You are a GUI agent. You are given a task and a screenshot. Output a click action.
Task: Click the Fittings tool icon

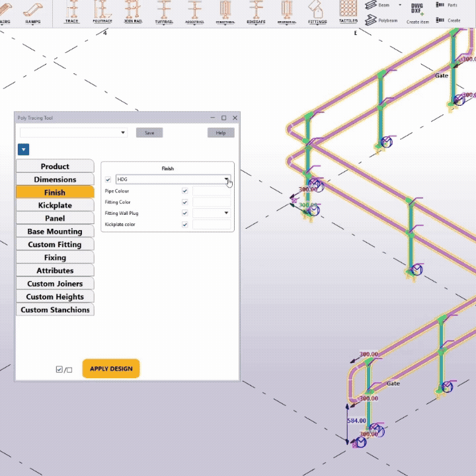click(x=317, y=11)
